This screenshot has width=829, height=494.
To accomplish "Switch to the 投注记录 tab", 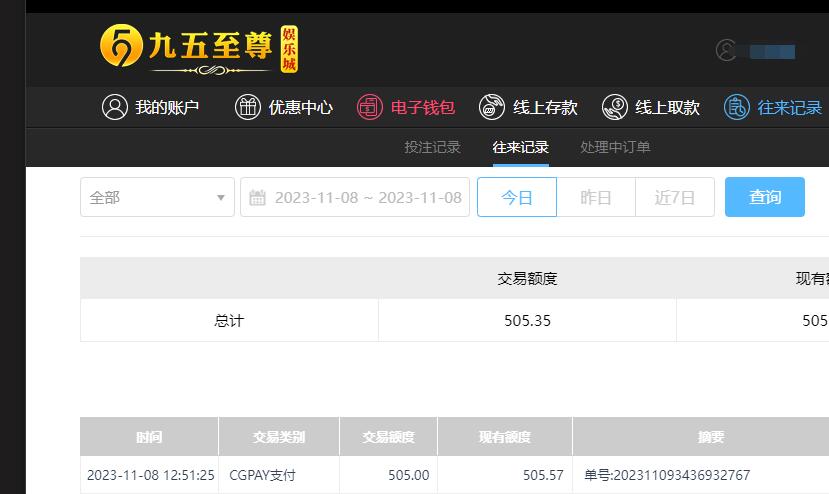I will coord(432,147).
